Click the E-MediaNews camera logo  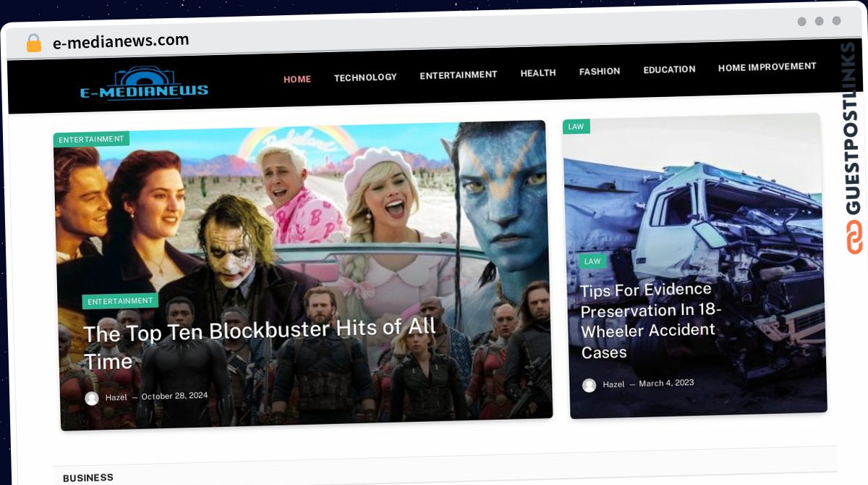pyautogui.click(x=144, y=84)
